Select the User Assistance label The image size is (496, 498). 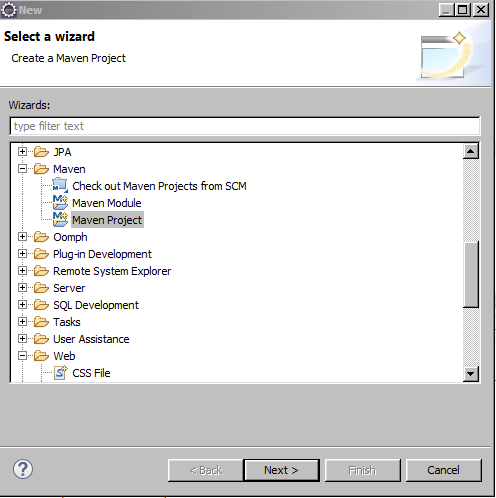91,339
